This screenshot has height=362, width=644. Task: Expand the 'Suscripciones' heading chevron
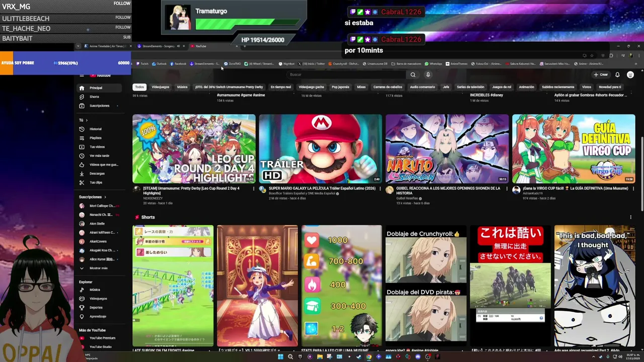pos(105,197)
